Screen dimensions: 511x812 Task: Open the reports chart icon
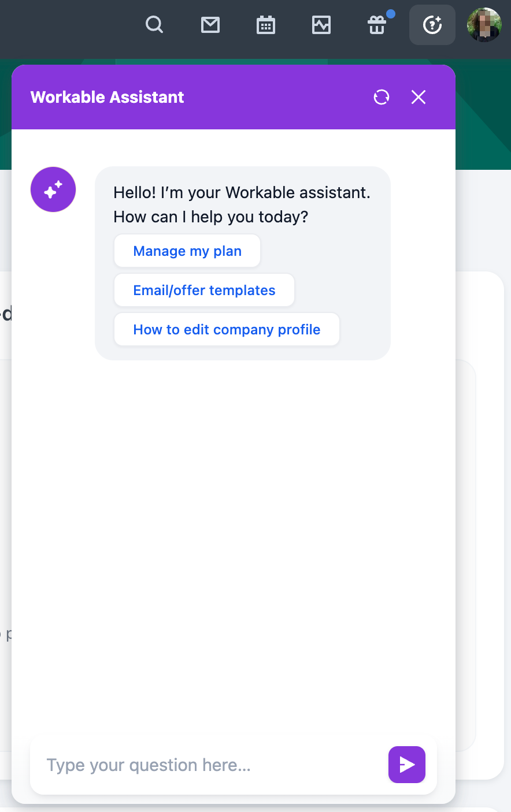pos(321,25)
